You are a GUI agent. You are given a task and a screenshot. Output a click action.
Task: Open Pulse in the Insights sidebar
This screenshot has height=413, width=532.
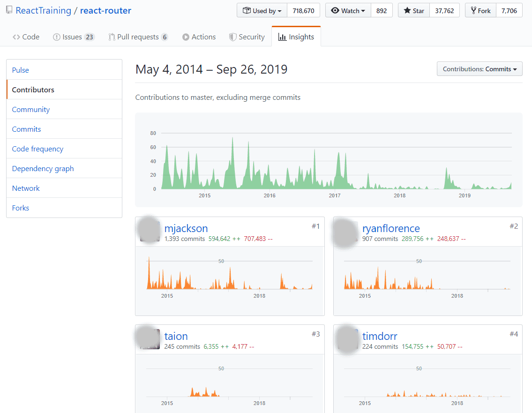pyautogui.click(x=64, y=70)
